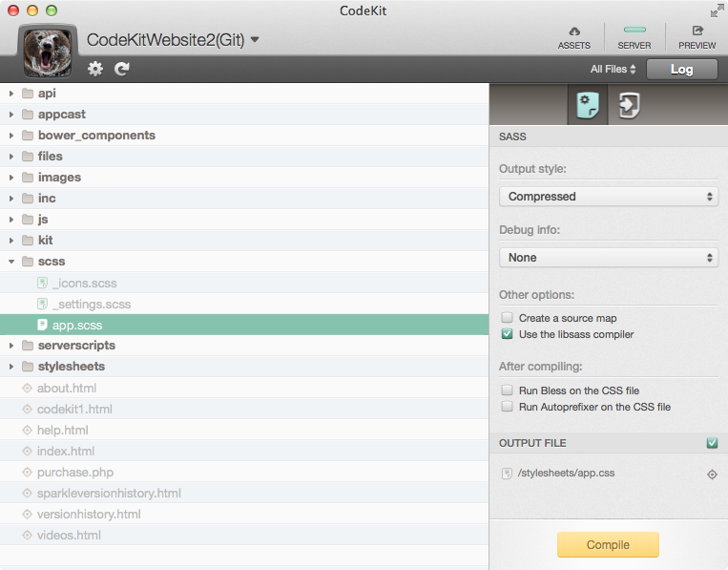Open the Preview in browser icon
The height and width of the screenshot is (570, 728).
pyautogui.click(x=697, y=32)
